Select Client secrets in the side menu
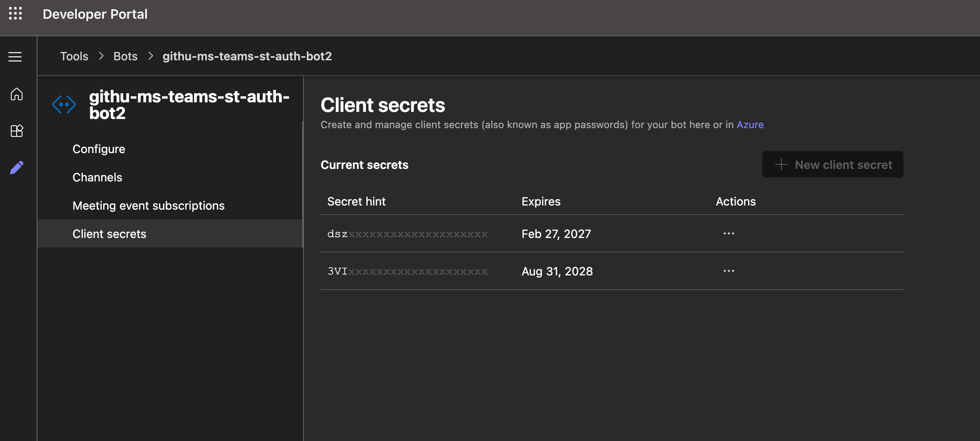980x441 pixels. 170,234
